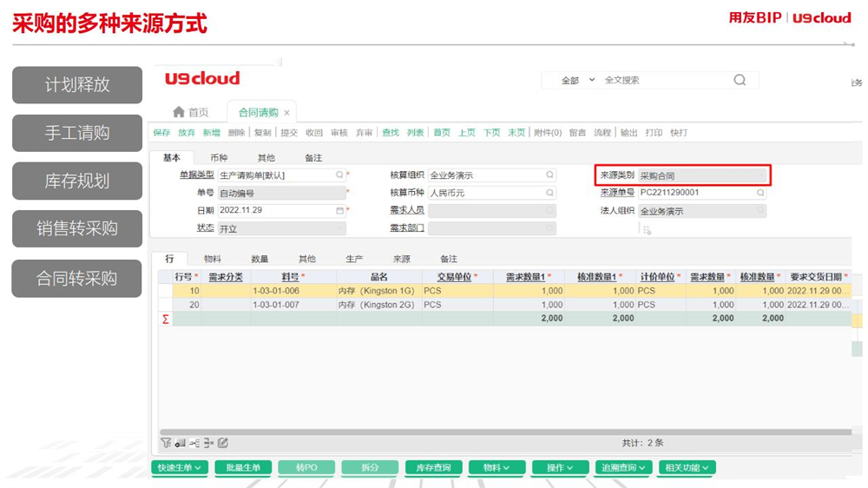This screenshot has height=488, width=868.
Task: Open lookup for 单据类型 field
Action: click(339, 175)
